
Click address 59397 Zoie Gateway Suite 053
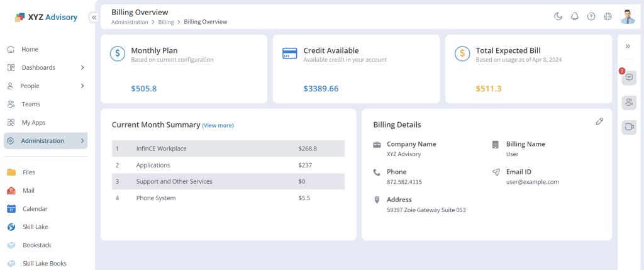coord(426,210)
